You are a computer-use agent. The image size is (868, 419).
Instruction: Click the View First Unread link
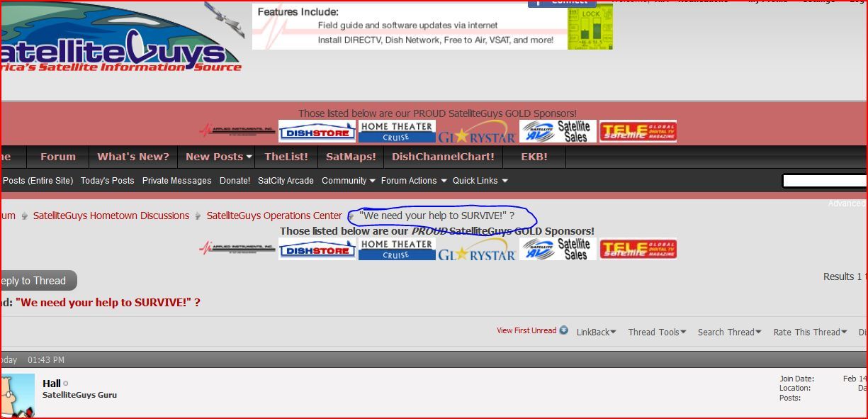(526, 331)
